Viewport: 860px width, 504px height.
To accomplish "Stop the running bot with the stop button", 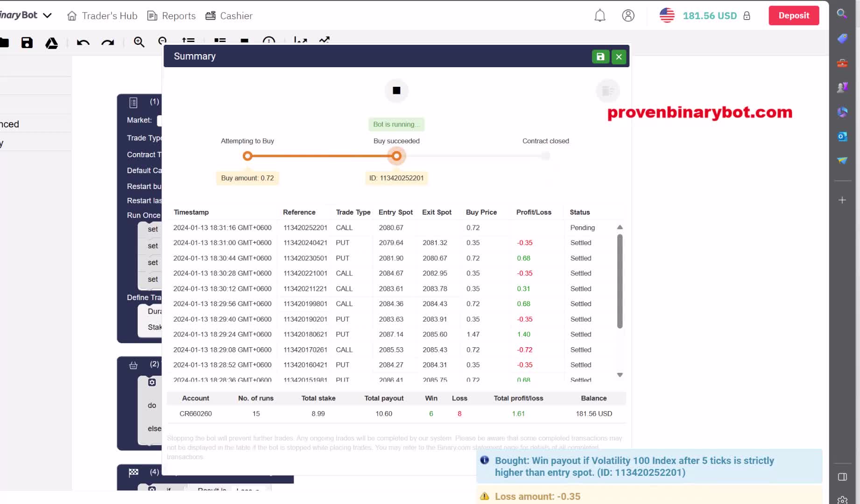I will pyautogui.click(x=396, y=91).
